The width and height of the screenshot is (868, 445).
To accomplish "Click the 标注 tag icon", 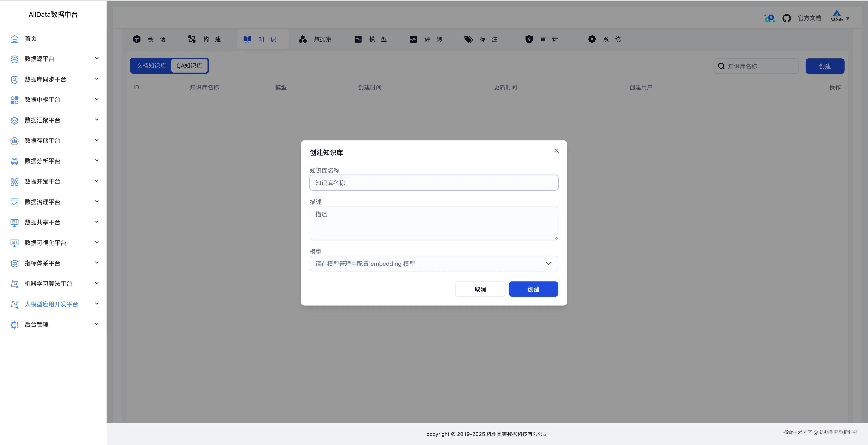I will (x=468, y=39).
